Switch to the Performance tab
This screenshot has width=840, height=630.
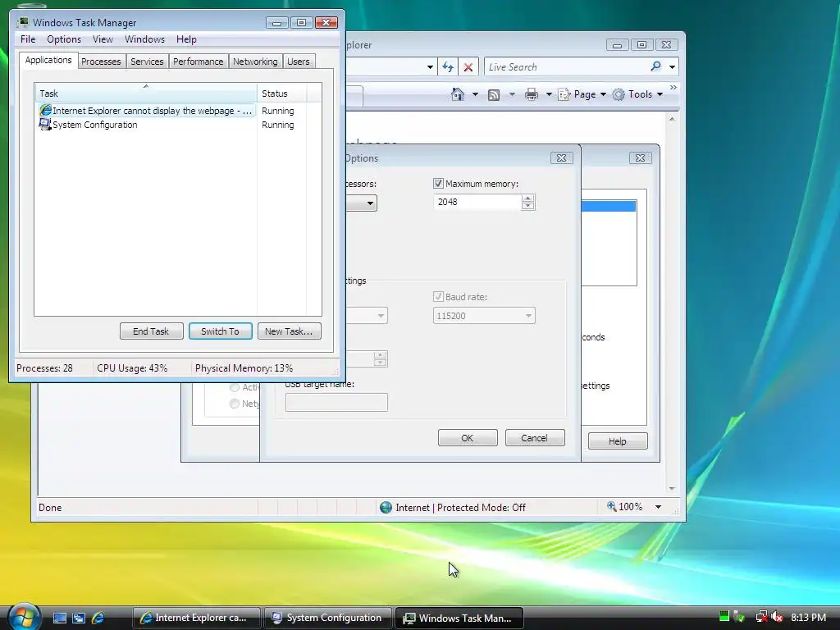(199, 62)
